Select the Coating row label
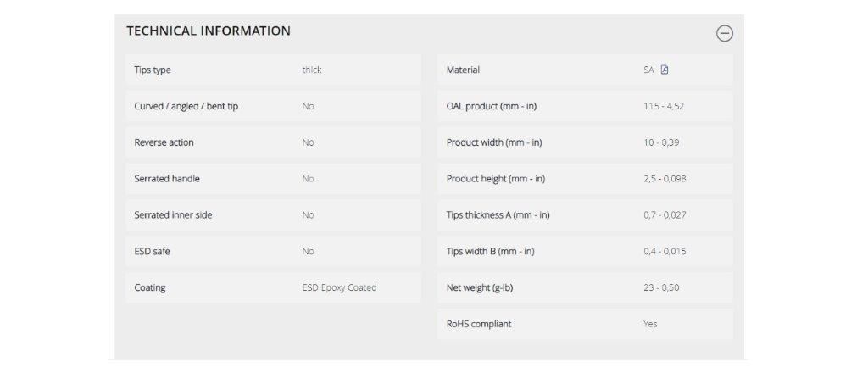The width and height of the screenshot is (868, 373). (x=149, y=287)
